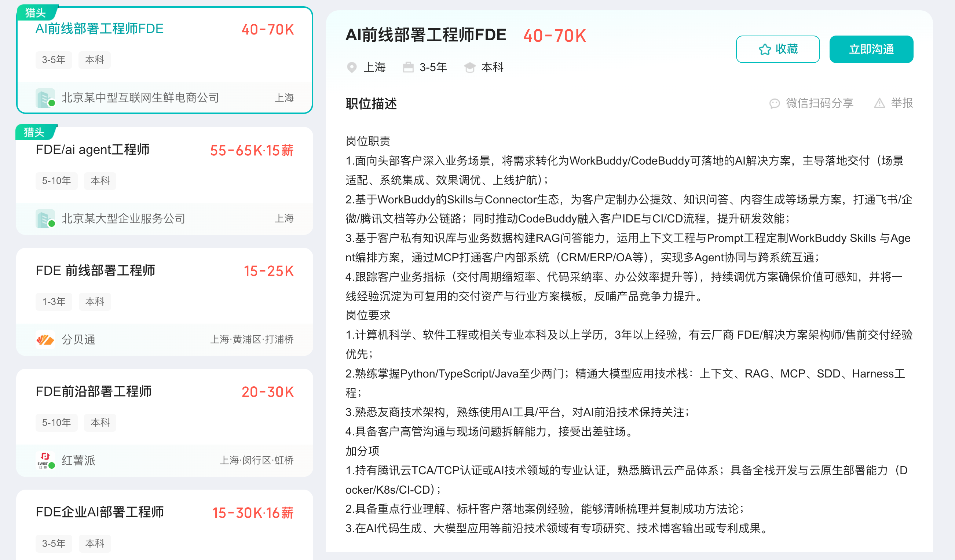The image size is (955, 560).
Task: Click the 5-10年 tag on the FDE前沿部署工程师 card
Action: point(56,422)
